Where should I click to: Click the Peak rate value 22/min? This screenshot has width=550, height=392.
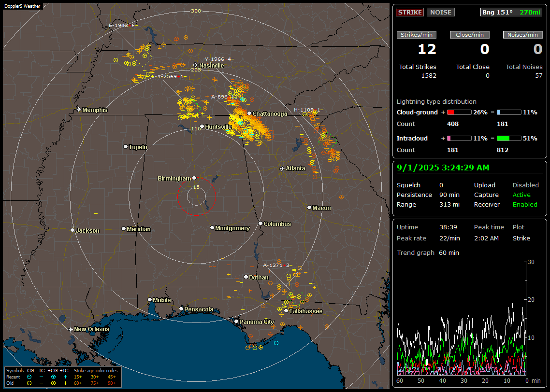(449, 238)
